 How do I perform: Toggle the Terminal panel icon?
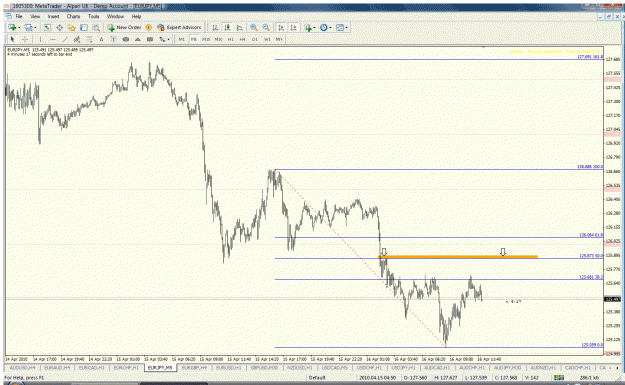(x=84, y=28)
